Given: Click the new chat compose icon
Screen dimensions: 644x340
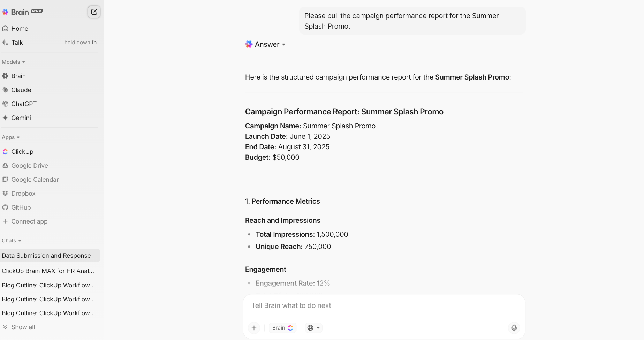Looking at the screenshot, I should [x=94, y=12].
